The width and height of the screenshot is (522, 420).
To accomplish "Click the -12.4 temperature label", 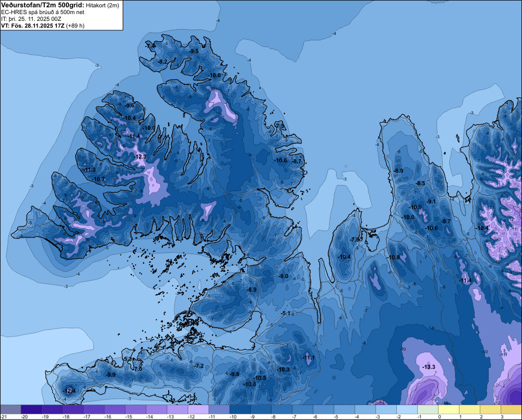I will (69, 391).
